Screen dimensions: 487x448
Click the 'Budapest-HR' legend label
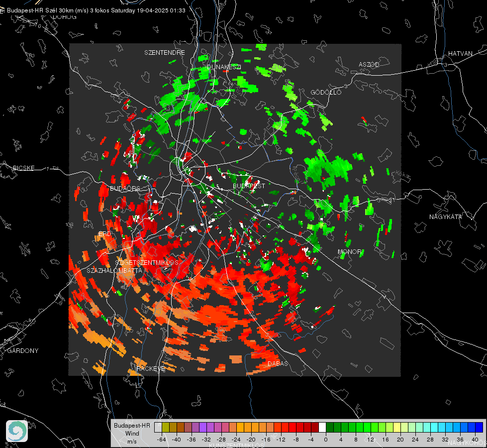coord(132,426)
